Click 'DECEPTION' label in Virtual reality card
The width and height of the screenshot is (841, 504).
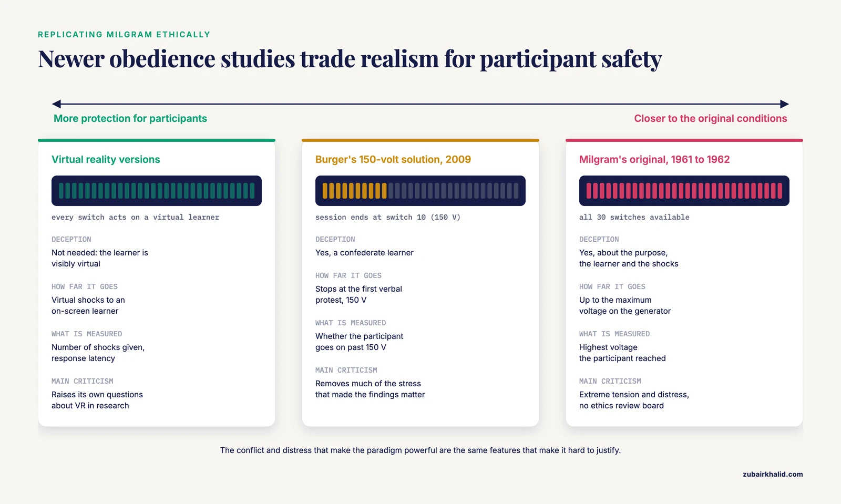(x=71, y=239)
